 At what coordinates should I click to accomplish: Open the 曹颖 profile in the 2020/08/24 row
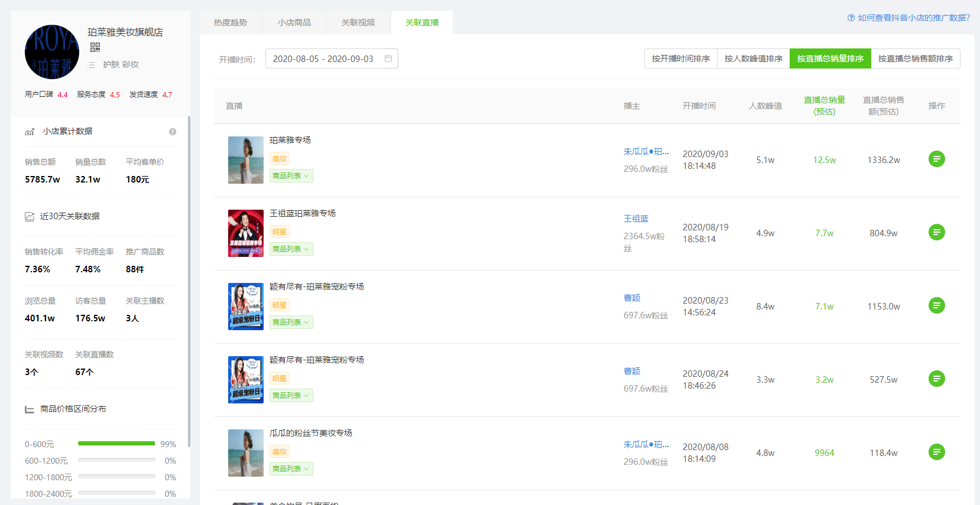coord(632,372)
